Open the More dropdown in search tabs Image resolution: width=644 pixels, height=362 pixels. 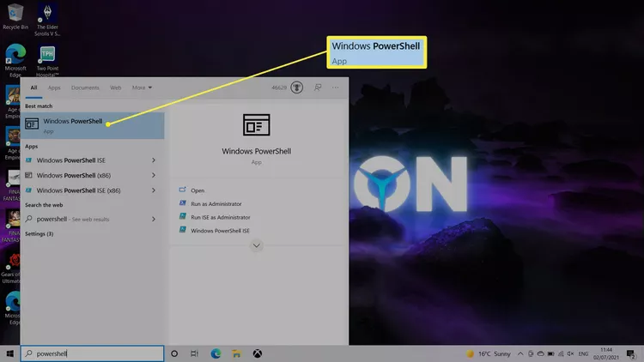click(x=142, y=87)
